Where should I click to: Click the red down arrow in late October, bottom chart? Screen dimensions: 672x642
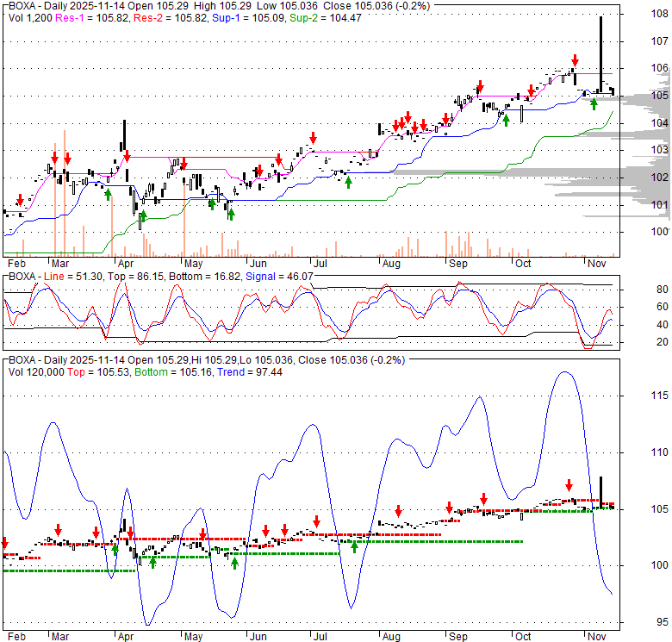pos(569,486)
